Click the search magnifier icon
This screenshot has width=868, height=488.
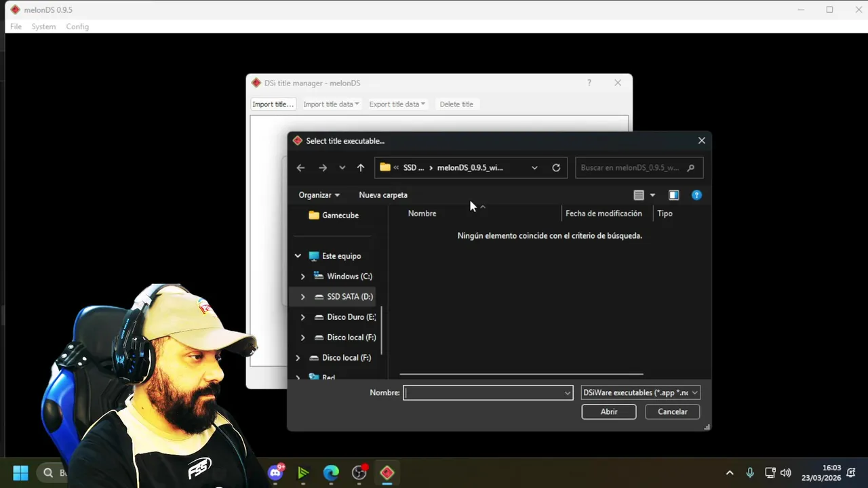pos(690,168)
